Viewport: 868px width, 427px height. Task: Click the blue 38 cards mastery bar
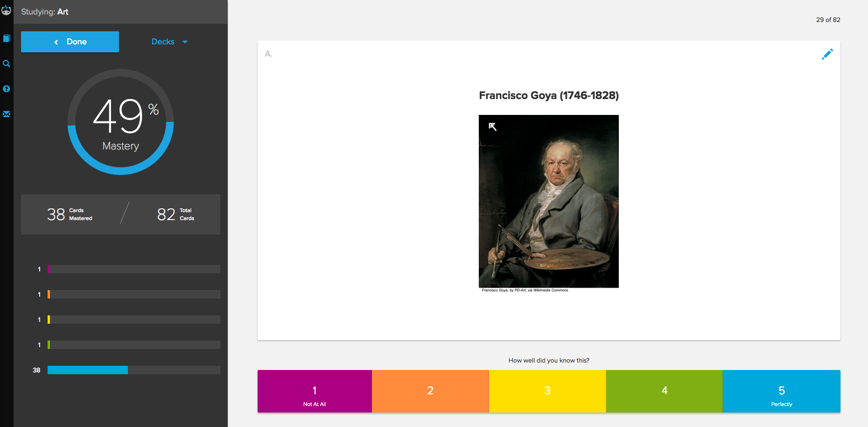point(134,370)
